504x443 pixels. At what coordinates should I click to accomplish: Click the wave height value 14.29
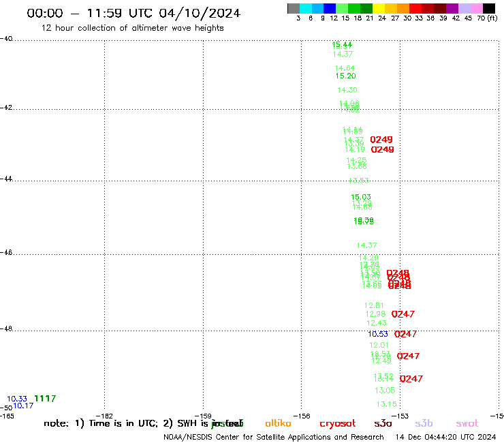(x=368, y=258)
